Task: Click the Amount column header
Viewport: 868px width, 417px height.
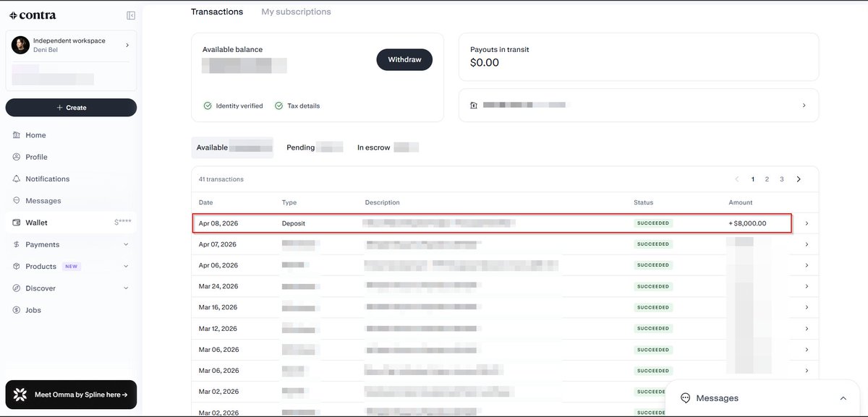Action: pyautogui.click(x=741, y=202)
